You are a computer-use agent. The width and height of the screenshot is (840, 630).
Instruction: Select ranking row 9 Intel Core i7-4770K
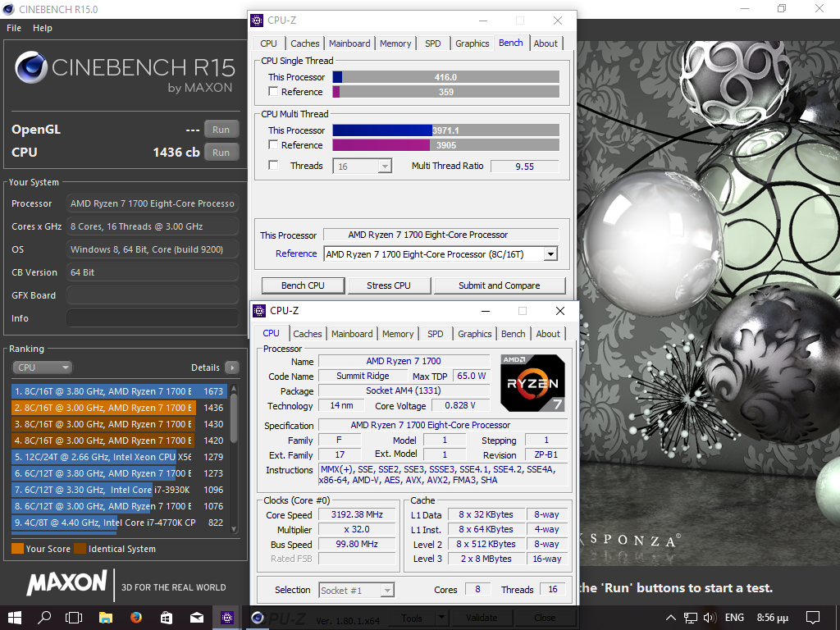pos(119,523)
